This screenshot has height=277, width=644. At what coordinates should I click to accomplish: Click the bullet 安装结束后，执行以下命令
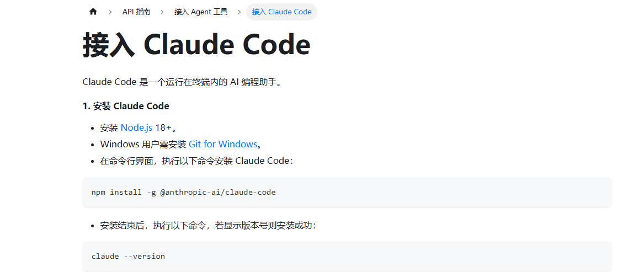[x=208, y=226]
